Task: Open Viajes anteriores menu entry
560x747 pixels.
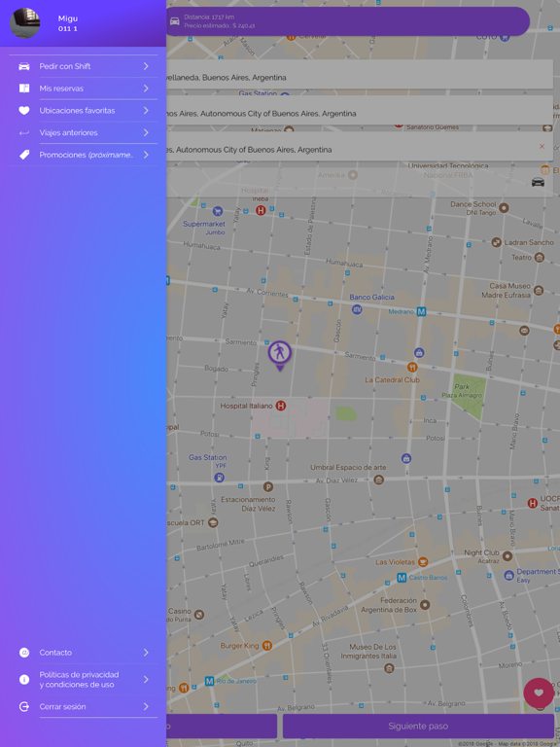Action: coord(83,132)
